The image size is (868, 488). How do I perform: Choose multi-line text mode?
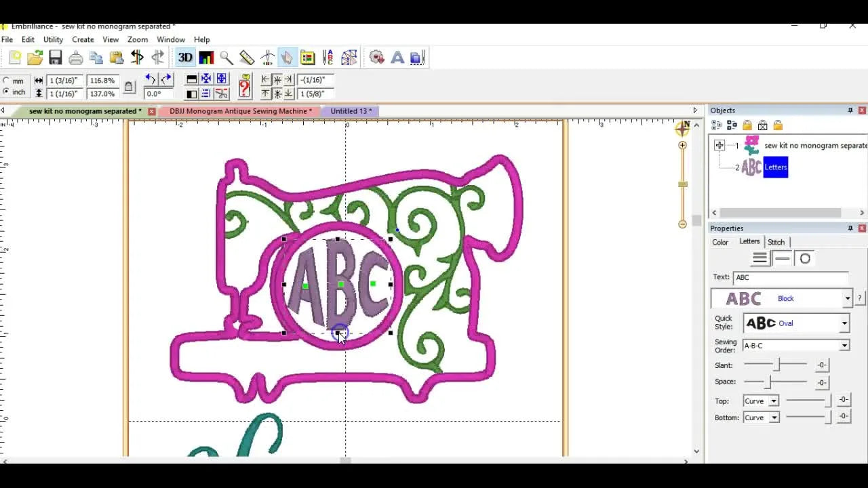pyautogui.click(x=759, y=258)
